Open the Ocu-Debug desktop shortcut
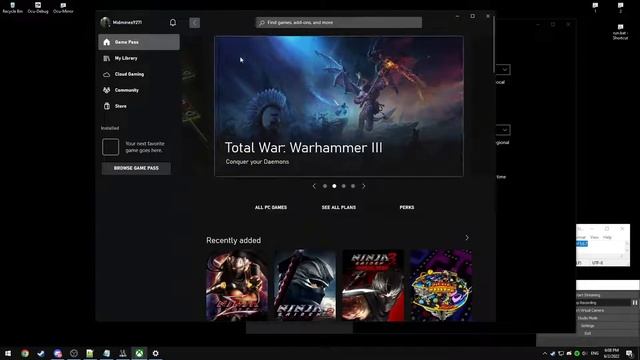This screenshot has height=360, width=640. (x=38, y=7)
